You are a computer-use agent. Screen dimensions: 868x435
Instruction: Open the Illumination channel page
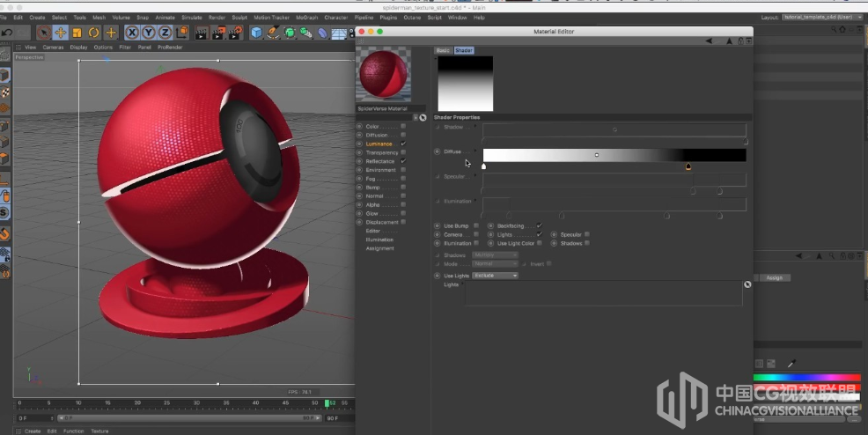379,240
